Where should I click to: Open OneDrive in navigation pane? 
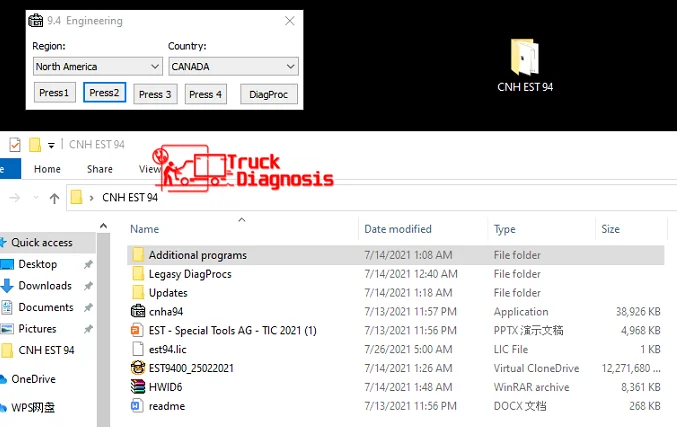(33, 379)
